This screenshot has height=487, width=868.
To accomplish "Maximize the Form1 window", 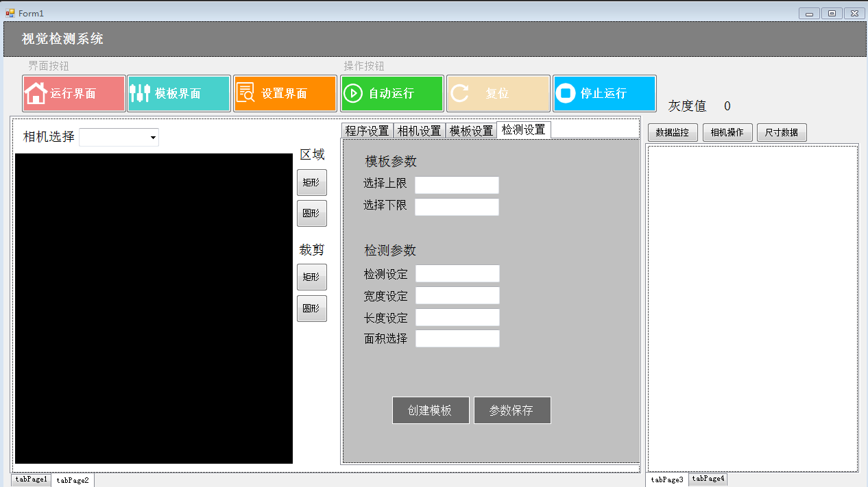I will pos(832,13).
